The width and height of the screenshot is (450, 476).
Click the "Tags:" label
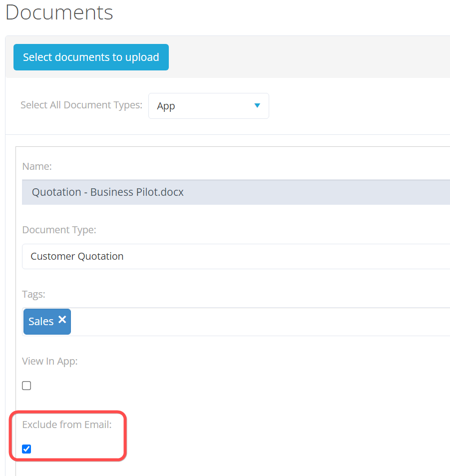pos(33,294)
